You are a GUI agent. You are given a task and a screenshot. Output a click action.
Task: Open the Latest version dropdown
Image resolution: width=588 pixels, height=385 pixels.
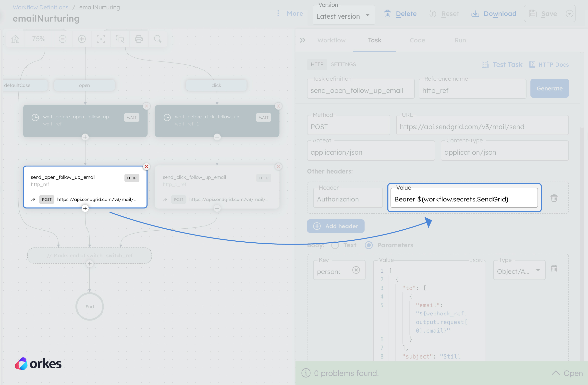(344, 16)
